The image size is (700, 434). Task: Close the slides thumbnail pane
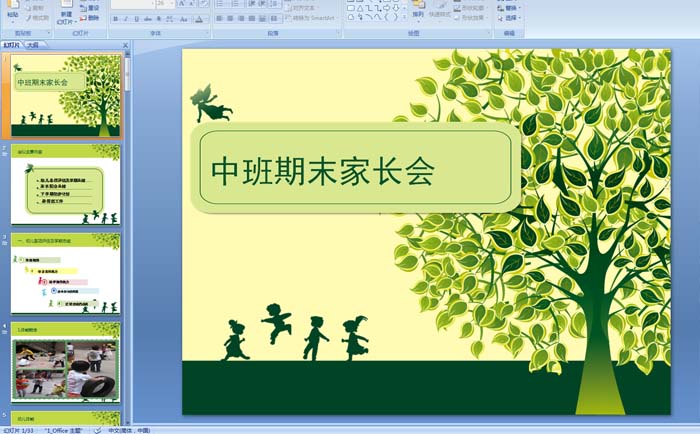coord(125,45)
